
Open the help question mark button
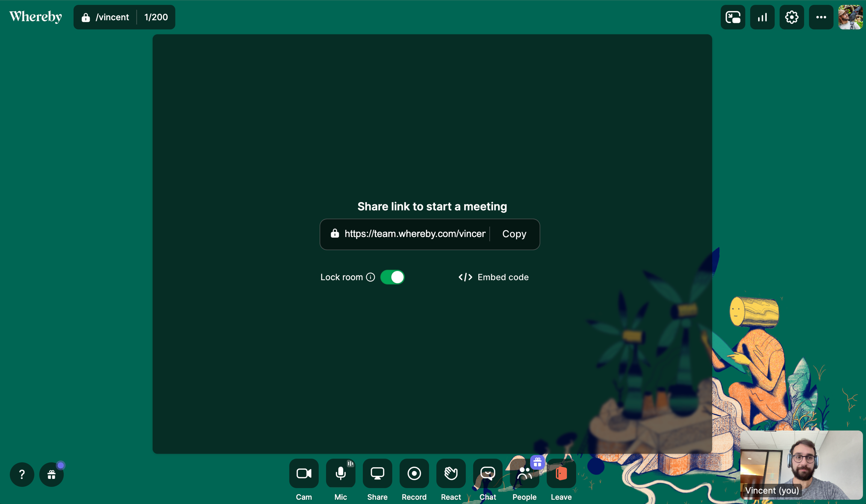point(22,474)
